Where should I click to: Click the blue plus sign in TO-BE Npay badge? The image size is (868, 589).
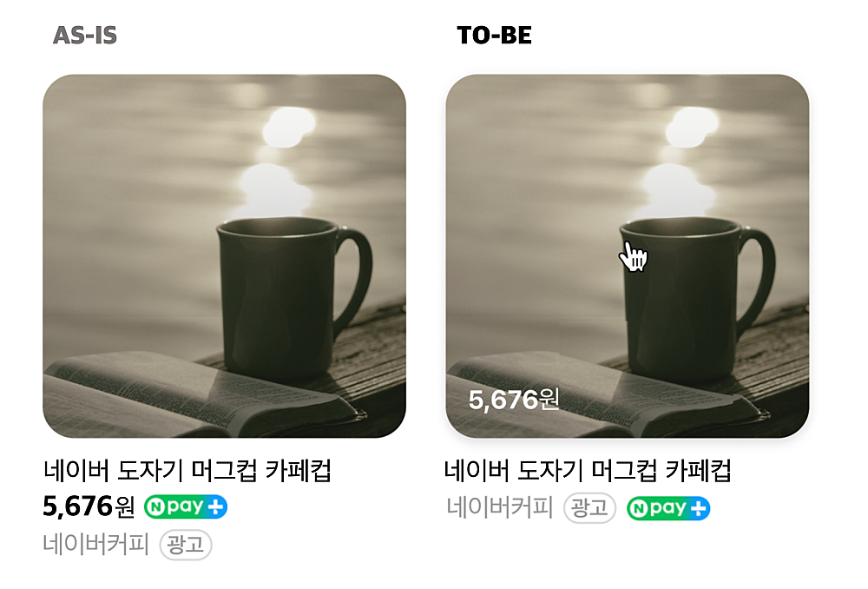click(x=698, y=509)
